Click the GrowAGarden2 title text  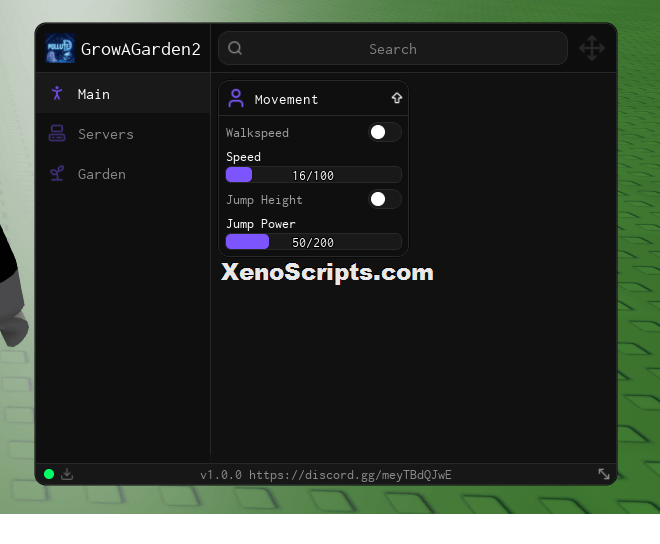pyautogui.click(x=141, y=49)
